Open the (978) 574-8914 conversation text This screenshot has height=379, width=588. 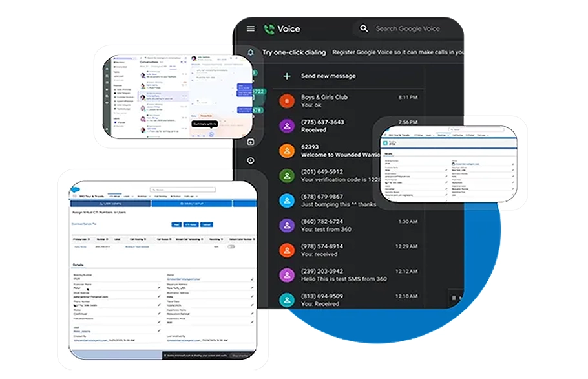coord(322,250)
